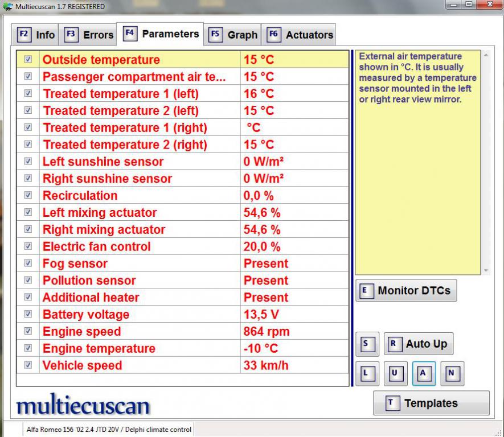Click the Multiecuscan title bar app icon

7,6
